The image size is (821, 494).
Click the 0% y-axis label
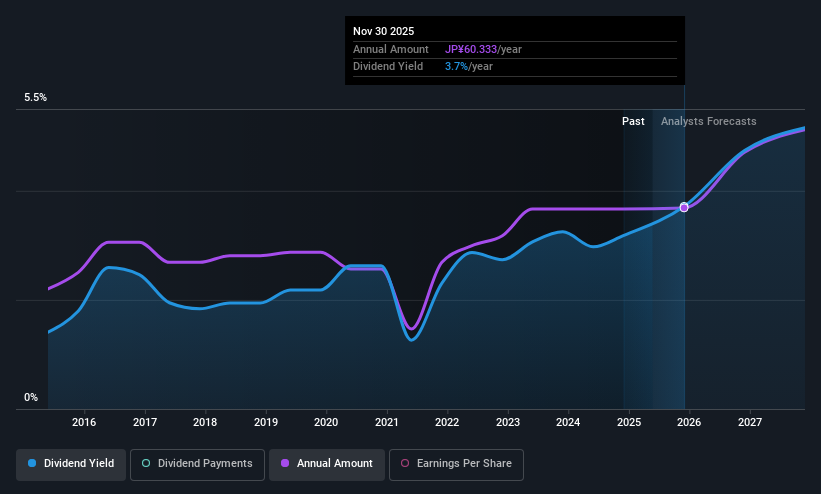point(31,398)
